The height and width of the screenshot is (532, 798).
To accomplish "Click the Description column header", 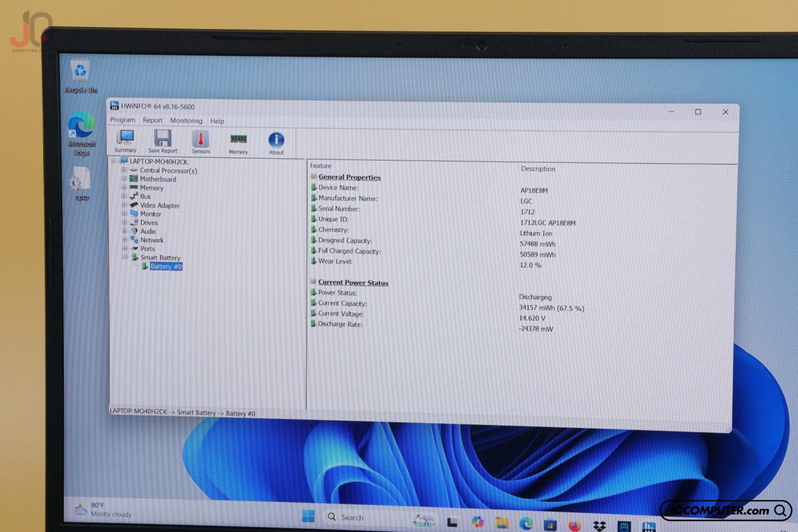I will tap(538, 169).
